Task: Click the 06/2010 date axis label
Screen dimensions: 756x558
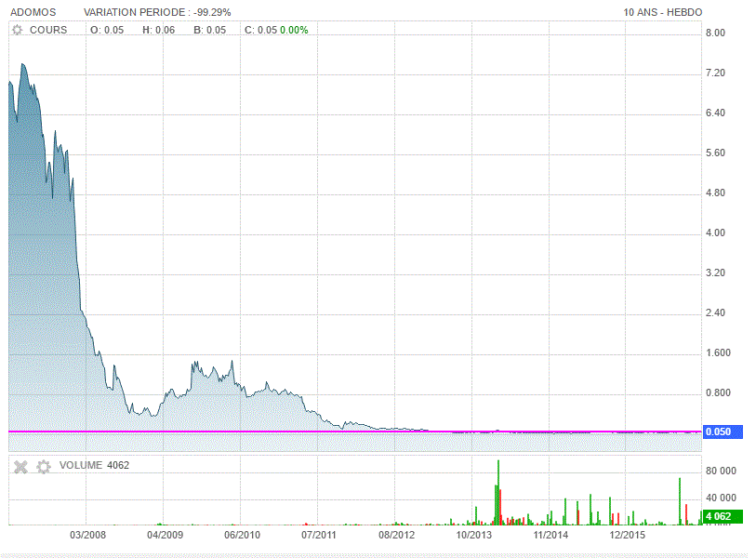Action: click(x=242, y=535)
